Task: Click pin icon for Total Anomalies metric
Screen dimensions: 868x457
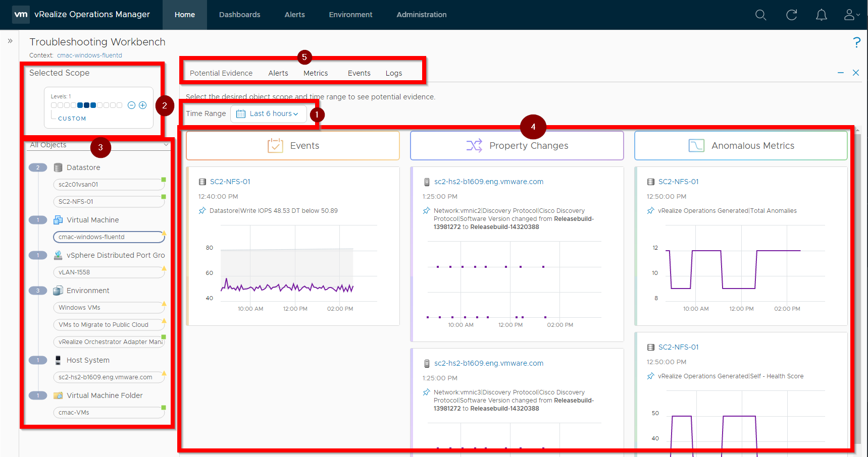Action: [x=651, y=211]
